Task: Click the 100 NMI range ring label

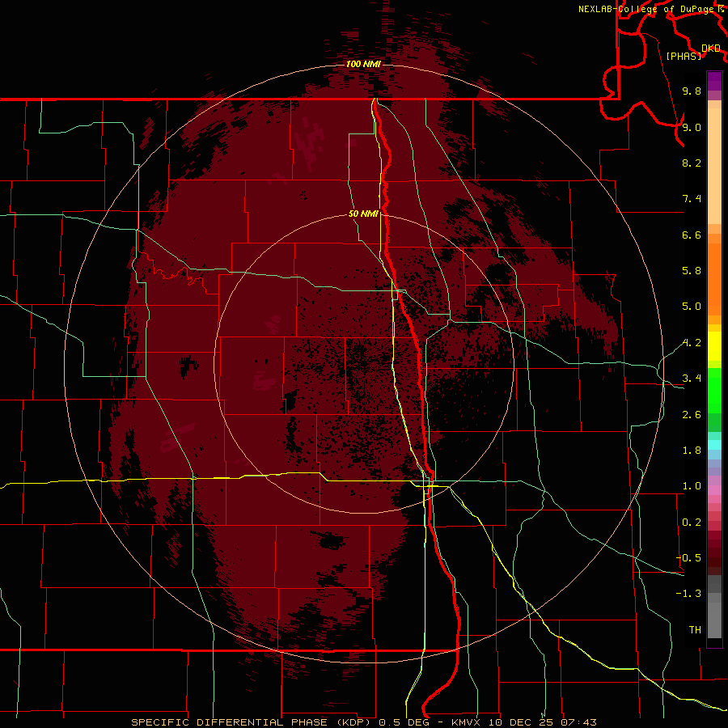Action: click(363, 64)
